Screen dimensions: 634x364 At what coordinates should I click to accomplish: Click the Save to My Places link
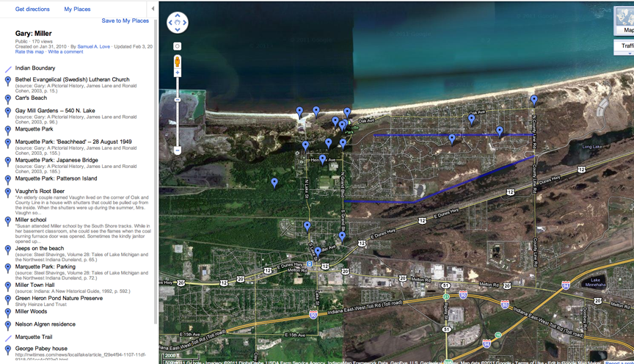[125, 21]
